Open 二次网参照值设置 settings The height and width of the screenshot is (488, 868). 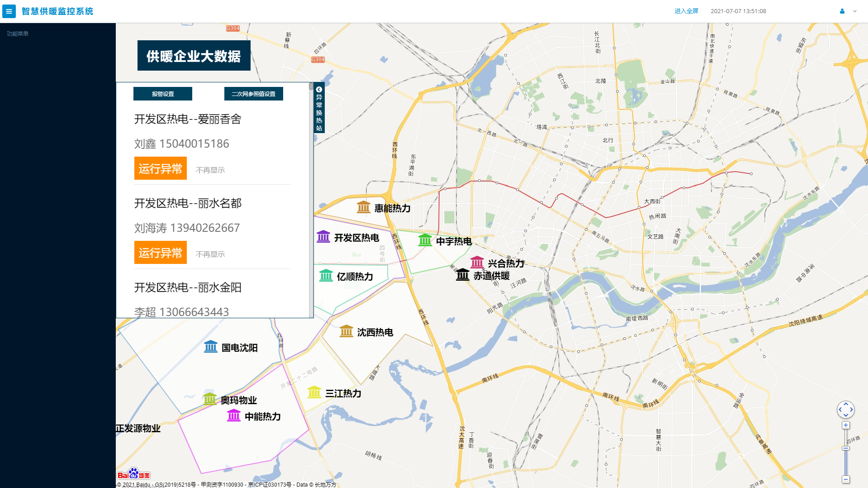pos(253,94)
